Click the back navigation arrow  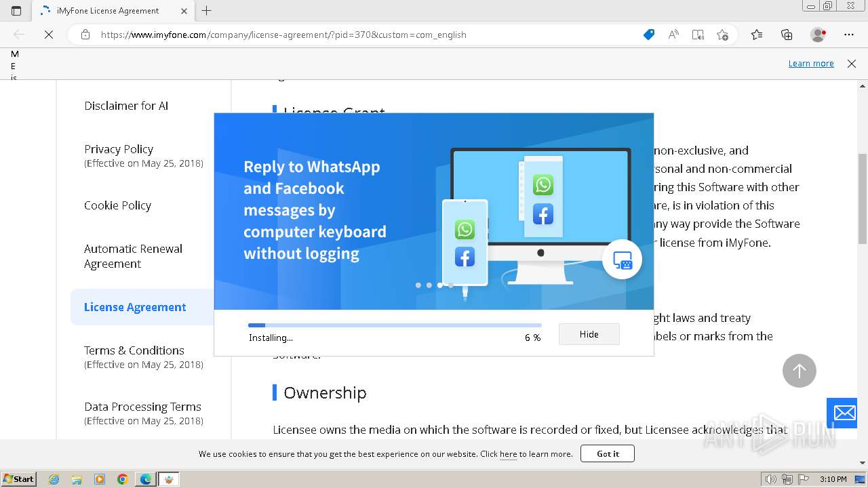click(19, 35)
